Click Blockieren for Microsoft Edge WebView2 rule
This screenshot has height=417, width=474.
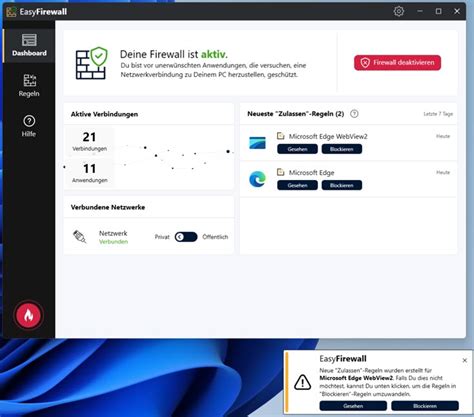click(342, 149)
